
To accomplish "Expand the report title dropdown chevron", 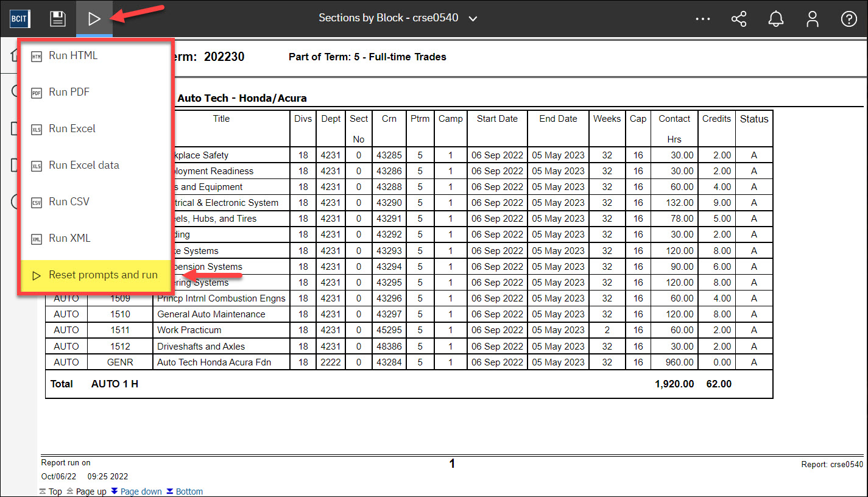I will click(473, 19).
